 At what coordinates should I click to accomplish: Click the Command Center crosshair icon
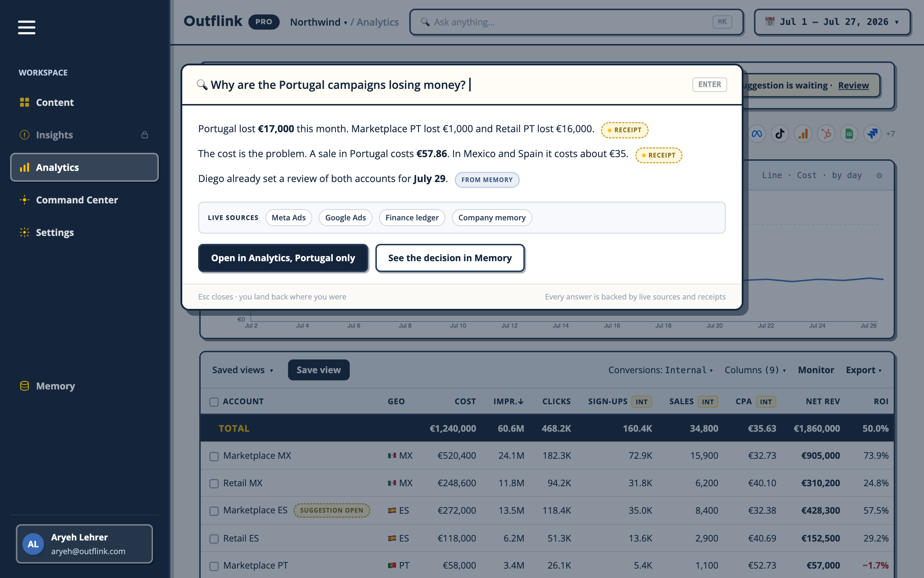coord(25,200)
